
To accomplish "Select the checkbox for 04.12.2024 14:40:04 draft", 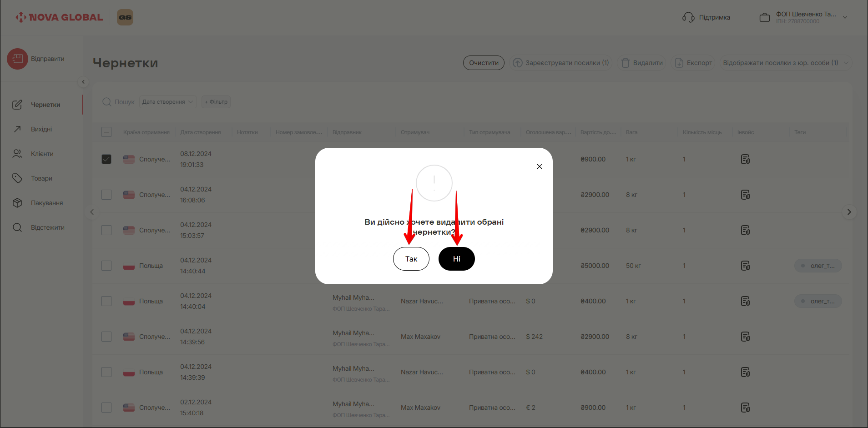I will [x=106, y=301].
